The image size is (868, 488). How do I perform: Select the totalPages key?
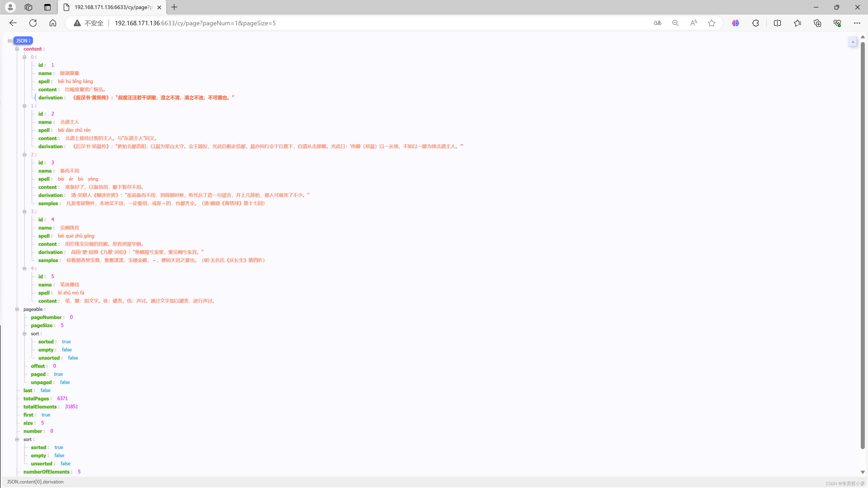coord(36,398)
